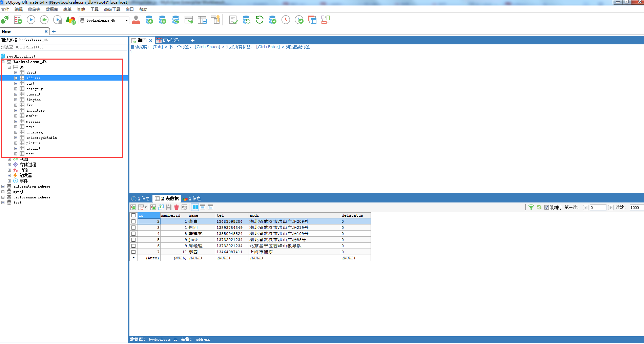This screenshot has width=644, height=344.
Task: Switch to the 历史记录 tab
Action: (x=168, y=41)
